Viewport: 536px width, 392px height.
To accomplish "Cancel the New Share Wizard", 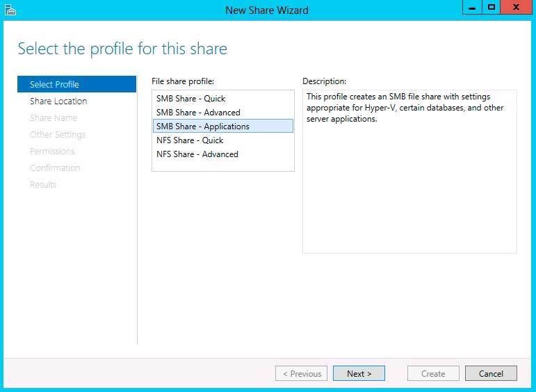I will pos(491,373).
